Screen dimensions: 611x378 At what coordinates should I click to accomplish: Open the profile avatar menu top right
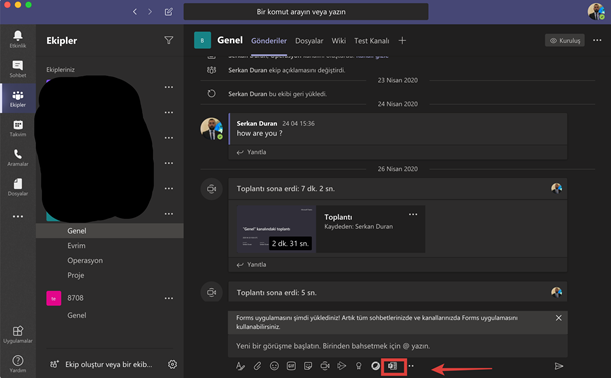point(596,11)
